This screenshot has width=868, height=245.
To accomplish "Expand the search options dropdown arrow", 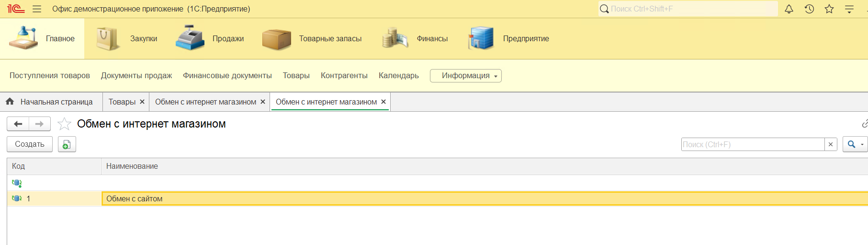I will click(862, 144).
